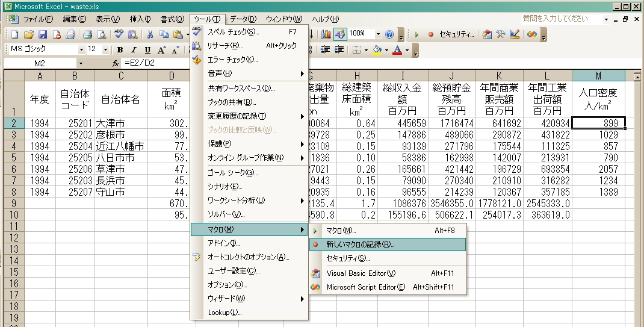Click the Control Toolbox hammer-wrench icon
This screenshot has height=327, width=644.
[501, 34]
